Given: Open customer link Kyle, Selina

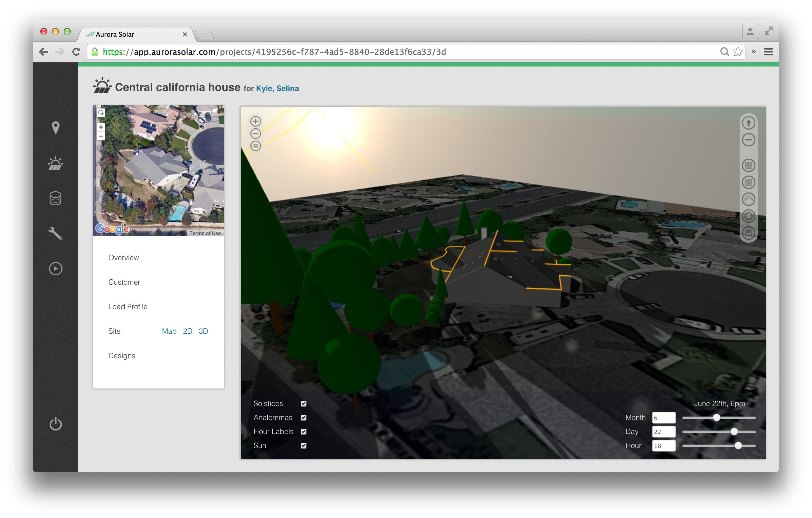Looking at the screenshot, I should [277, 88].
